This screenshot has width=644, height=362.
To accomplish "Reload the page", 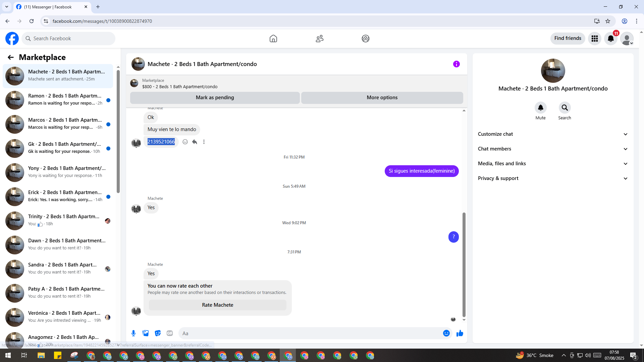I will 32,21.
